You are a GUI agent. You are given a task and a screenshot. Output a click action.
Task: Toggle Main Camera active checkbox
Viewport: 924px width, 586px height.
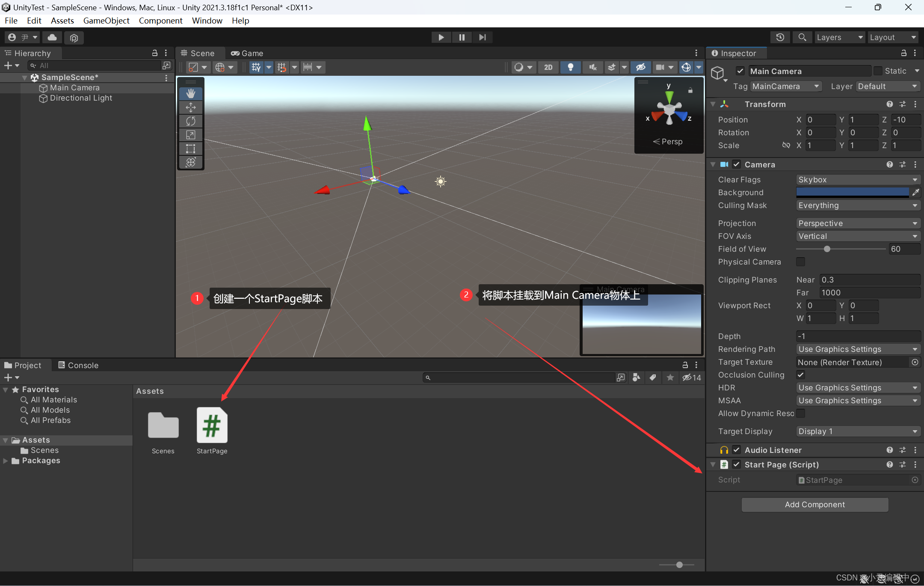pos(740,71)
